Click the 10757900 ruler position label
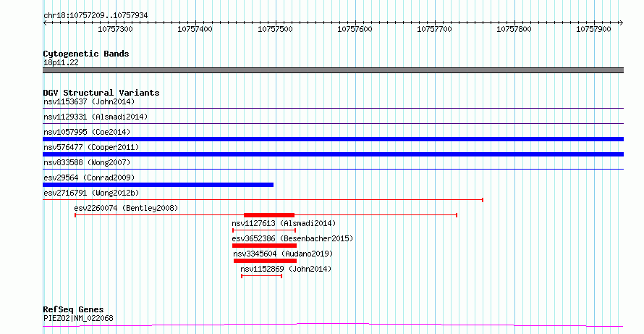Screen dimensions: 644x334 click(594, 29)
